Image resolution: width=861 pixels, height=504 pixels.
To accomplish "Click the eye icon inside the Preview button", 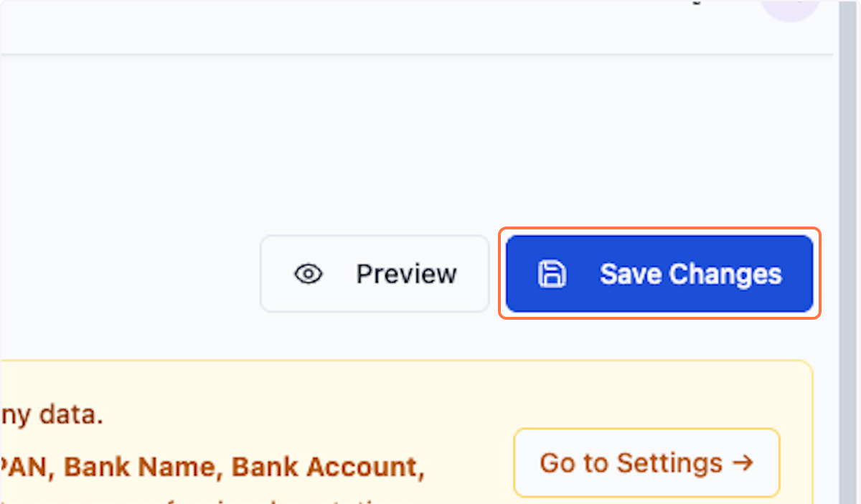I will click(x=308, y=273).
